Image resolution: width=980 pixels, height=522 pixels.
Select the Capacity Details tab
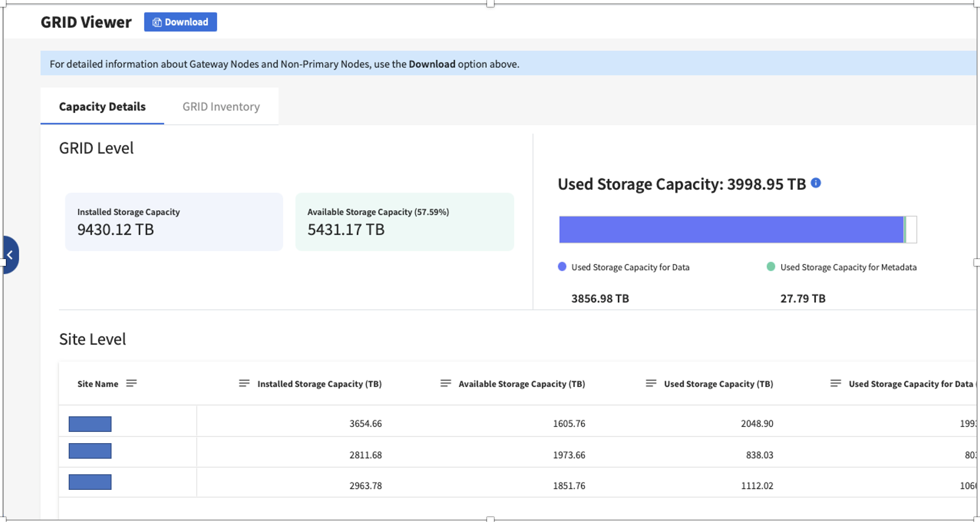click(102, 107)
